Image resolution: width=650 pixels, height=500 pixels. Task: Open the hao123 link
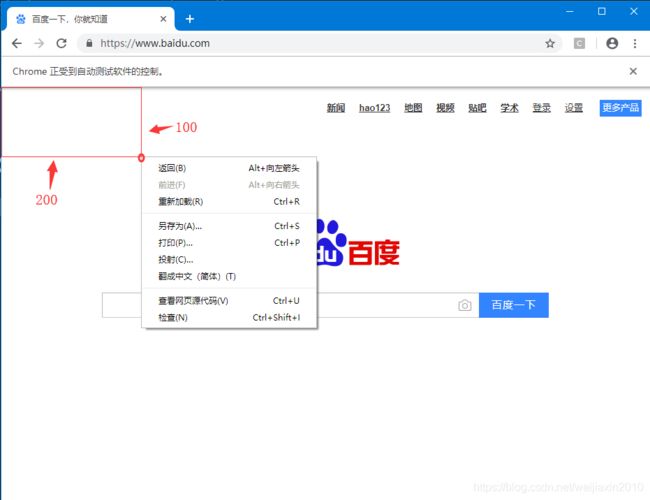pyautogui.click(x=374, y=108)
